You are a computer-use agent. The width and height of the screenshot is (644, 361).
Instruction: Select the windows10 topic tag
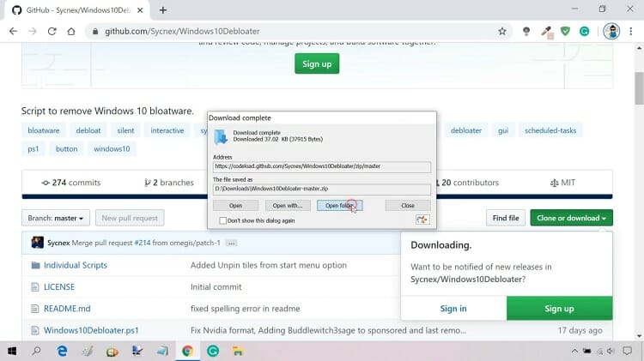coord(112,149)
